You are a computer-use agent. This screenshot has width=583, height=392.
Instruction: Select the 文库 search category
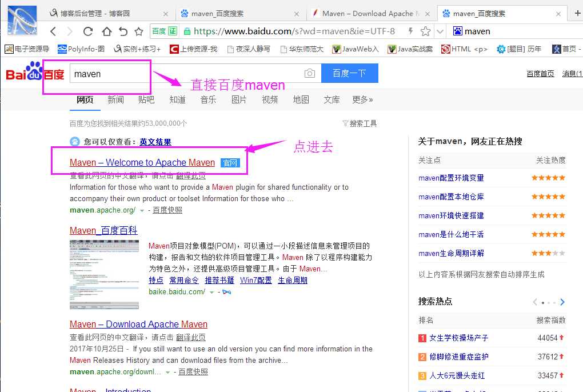pyautogui.click(x=332, y=99)
